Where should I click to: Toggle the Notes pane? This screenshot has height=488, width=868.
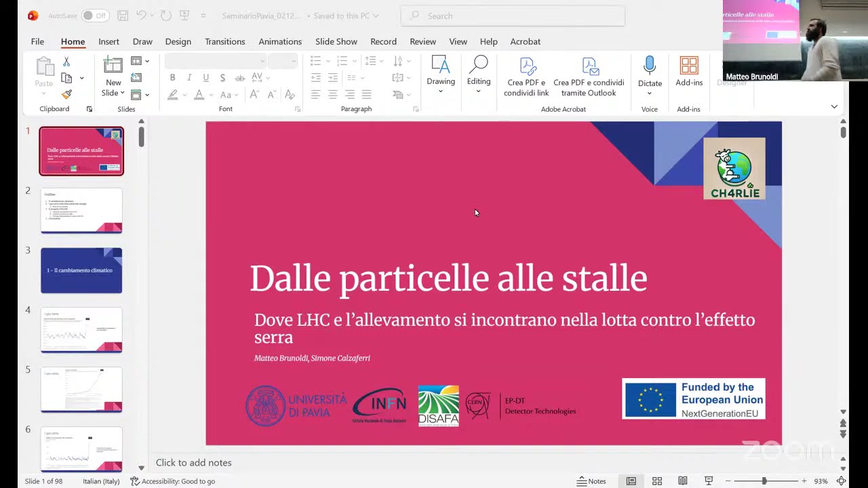pyautogui.click(x=591, y=481)
